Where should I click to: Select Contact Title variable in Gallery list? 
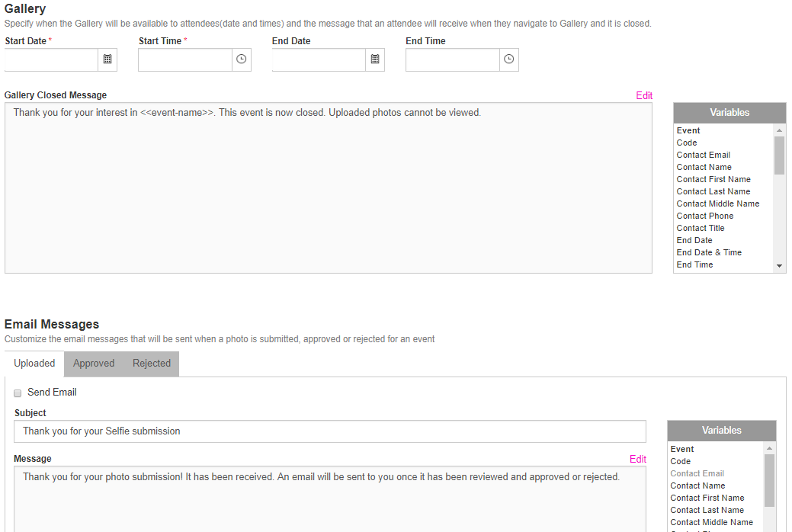pos(701,228)
